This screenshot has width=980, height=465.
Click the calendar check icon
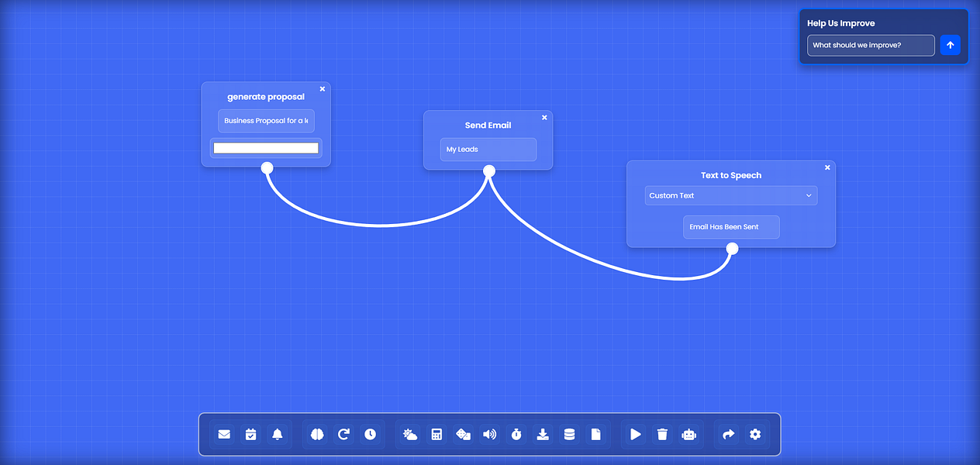point(250,434)
